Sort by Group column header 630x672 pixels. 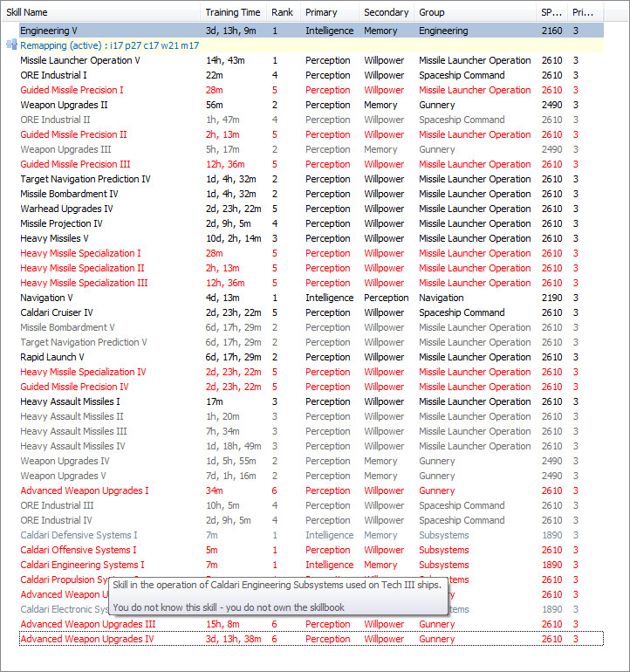coord(475,12)
